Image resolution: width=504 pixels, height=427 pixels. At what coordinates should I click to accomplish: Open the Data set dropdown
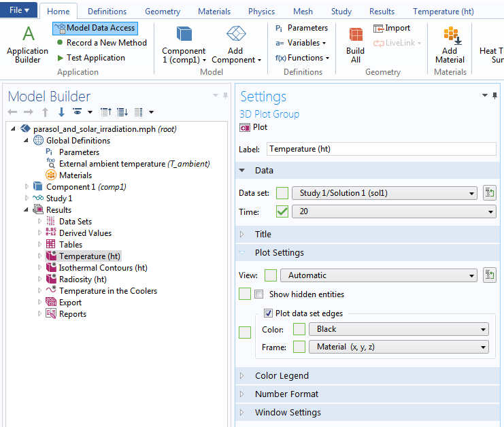click(x=384, y=193)
